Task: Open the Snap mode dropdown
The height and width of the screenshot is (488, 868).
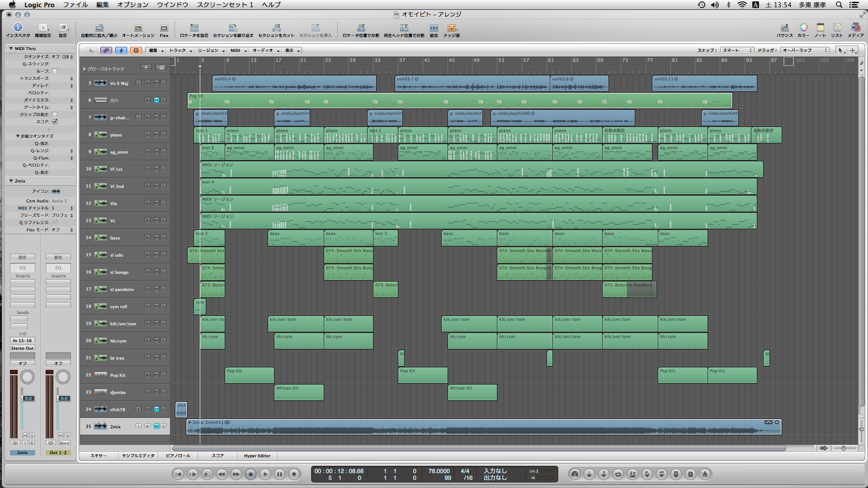Action: 737,50
